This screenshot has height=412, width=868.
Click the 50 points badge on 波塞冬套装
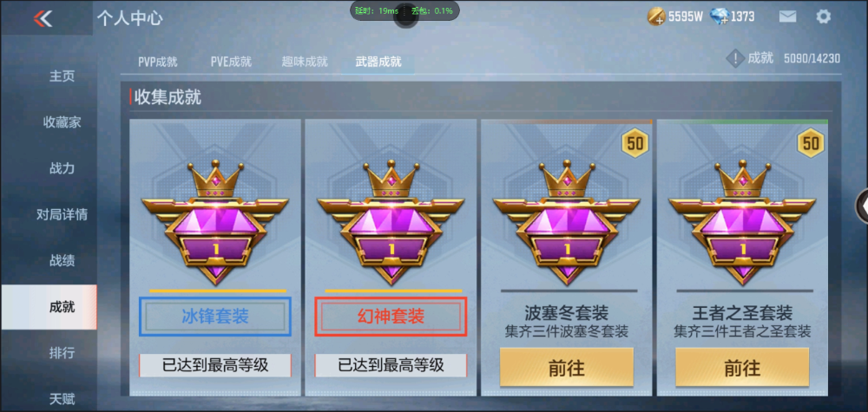coord(635,143)
